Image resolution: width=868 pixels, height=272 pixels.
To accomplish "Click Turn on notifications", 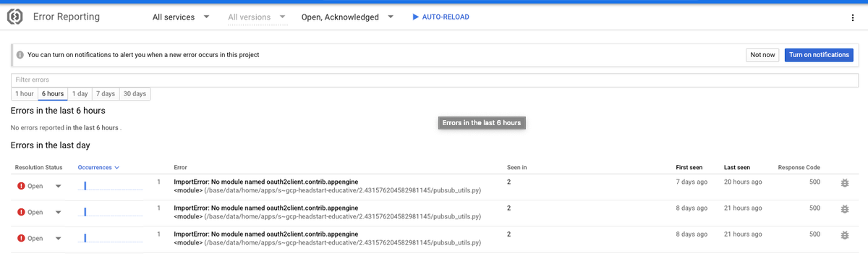I will (x=819, y=55).
